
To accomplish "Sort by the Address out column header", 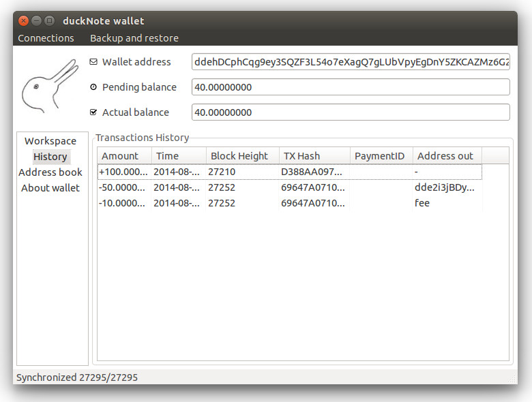I will (x=447, y=156).
